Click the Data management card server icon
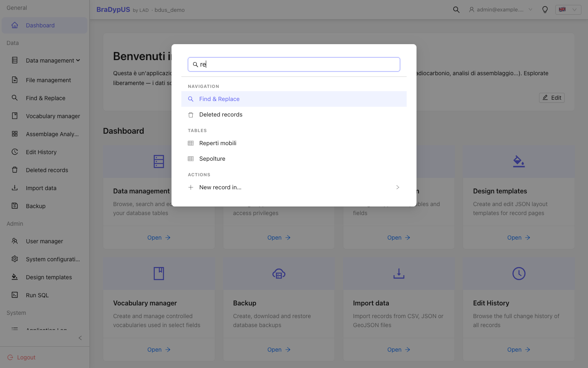 point(159,162)
